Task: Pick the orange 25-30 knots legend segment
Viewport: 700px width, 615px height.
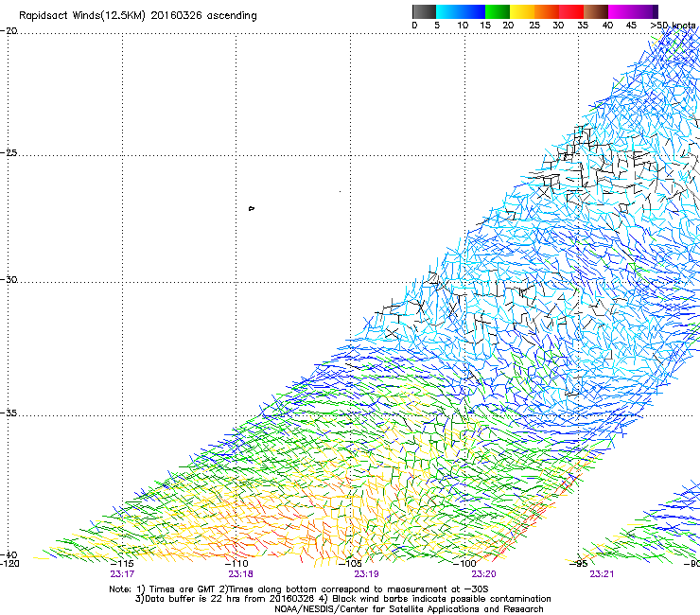Action: coord(547,11)
